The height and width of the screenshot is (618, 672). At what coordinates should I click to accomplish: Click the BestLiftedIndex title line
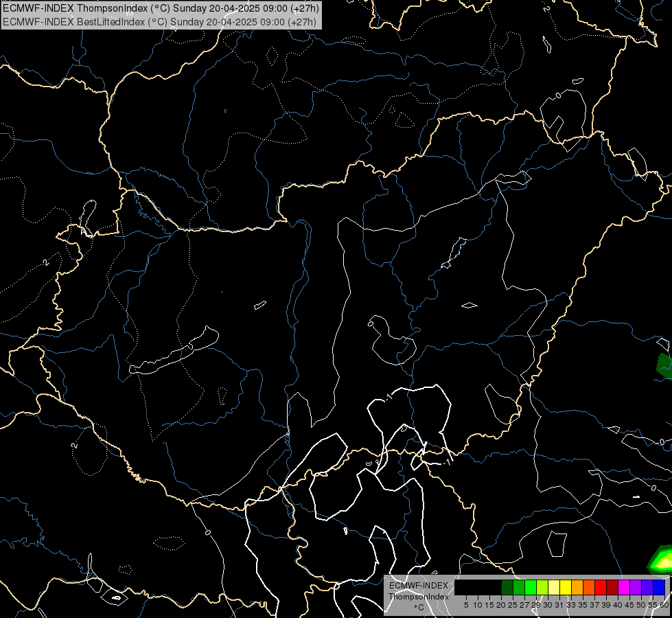[159, 21]
